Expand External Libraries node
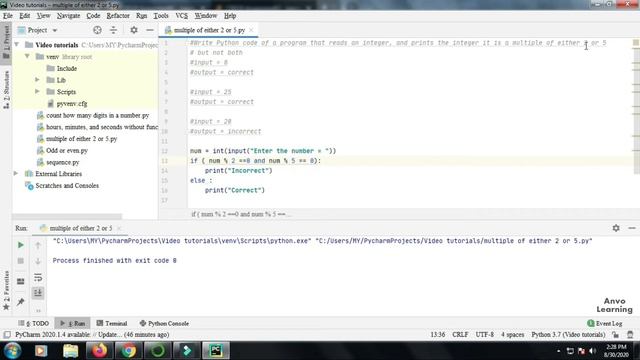640x360 pixels. pos(16,173)
